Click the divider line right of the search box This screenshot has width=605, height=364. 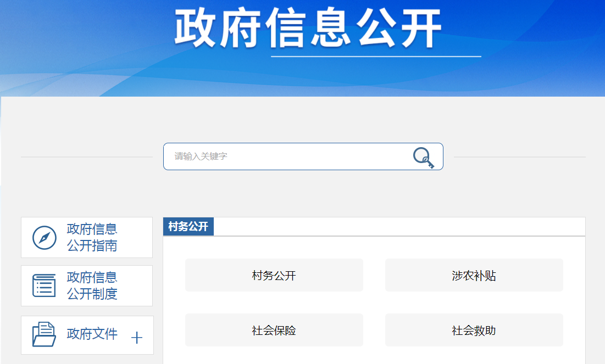point(519,157)
